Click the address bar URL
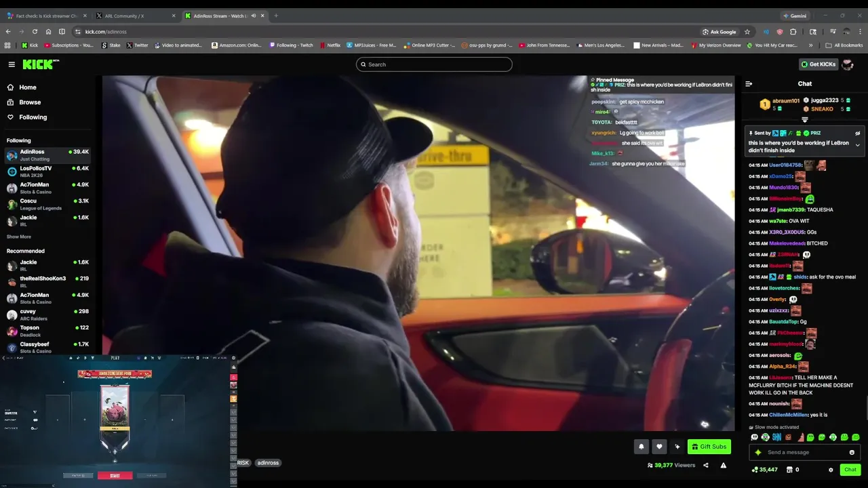The image size is (868, 488). pyautogui.click(x=106, y=32)
